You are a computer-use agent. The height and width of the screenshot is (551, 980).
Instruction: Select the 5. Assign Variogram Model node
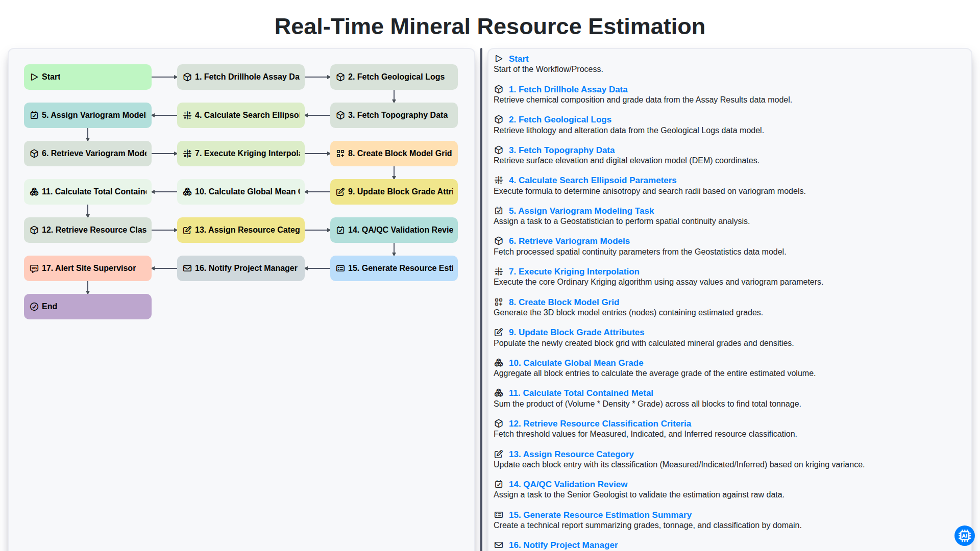(88, 115)
